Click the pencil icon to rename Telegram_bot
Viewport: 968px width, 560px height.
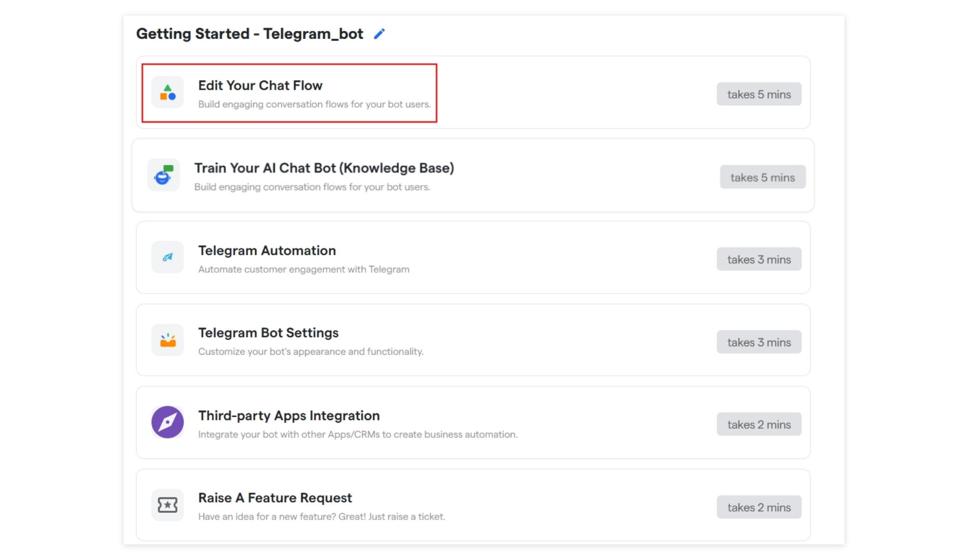tap(379, 33)
